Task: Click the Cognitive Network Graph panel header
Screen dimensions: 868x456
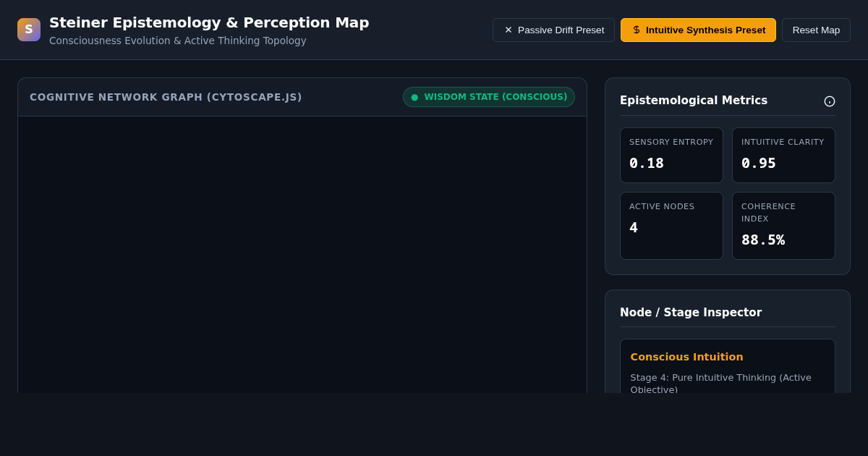Action: pyautogui.click(x=302, y=97)
